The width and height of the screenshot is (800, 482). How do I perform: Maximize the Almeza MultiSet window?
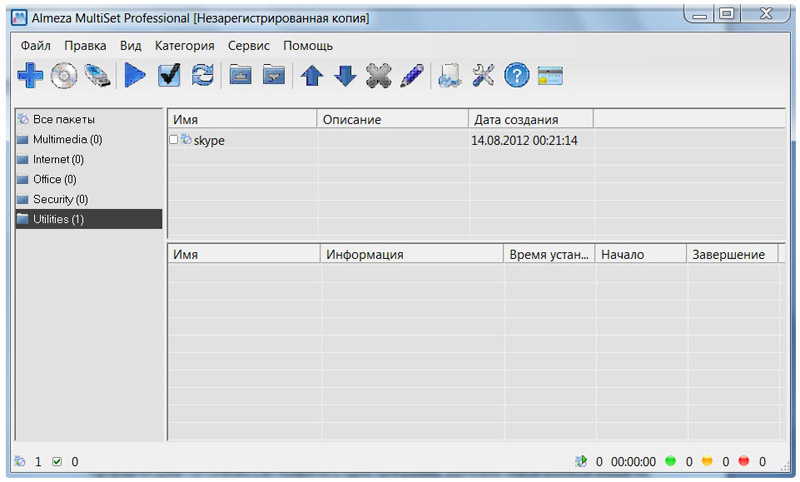[727, 14]
